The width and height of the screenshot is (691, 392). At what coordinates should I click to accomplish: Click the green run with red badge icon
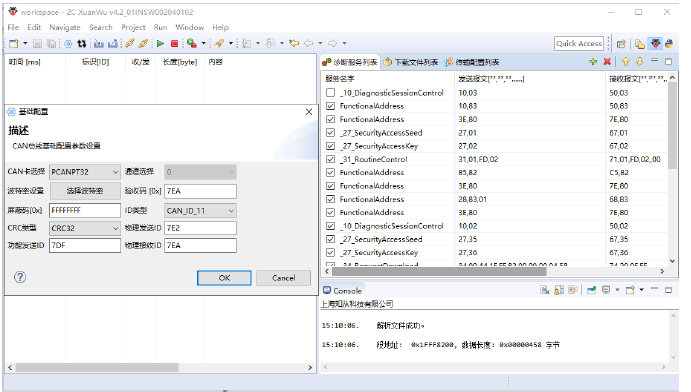[x=191, y=43]
